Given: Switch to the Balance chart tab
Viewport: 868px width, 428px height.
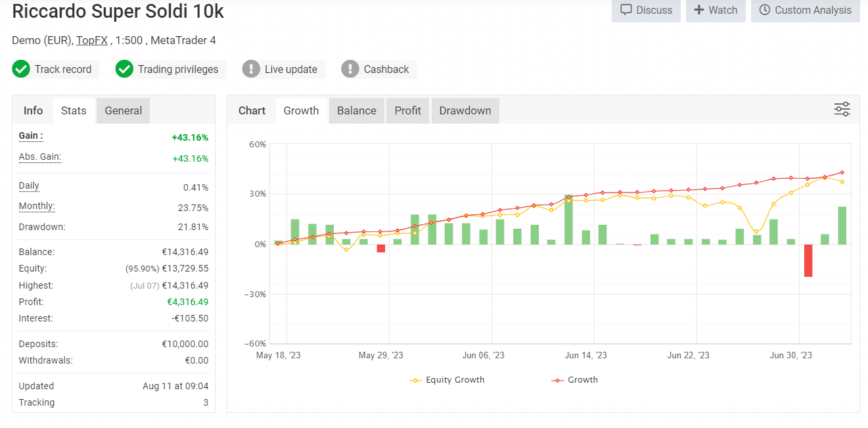Looking at the screenshot, I should pos(356,110).
